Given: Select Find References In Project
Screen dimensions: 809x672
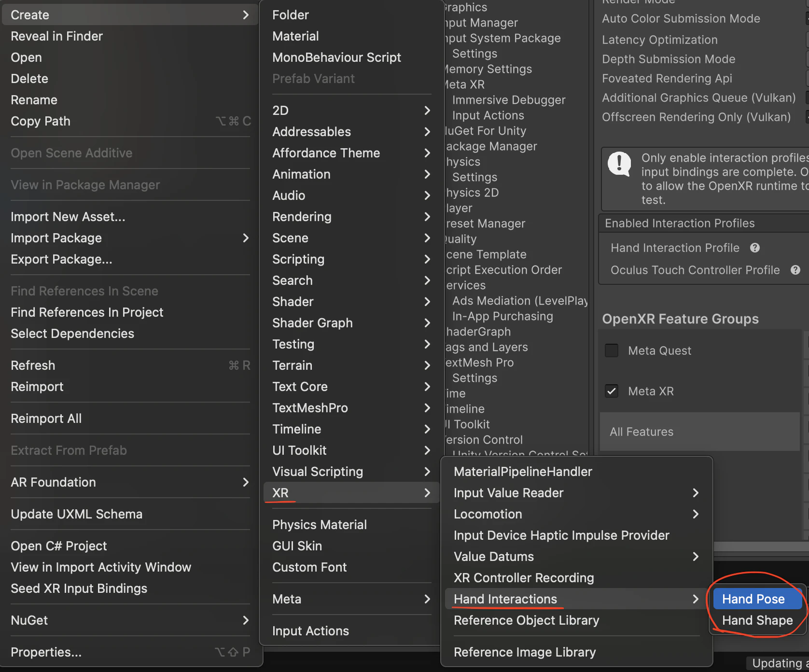Looking at the screenshot, I should 130,312.
